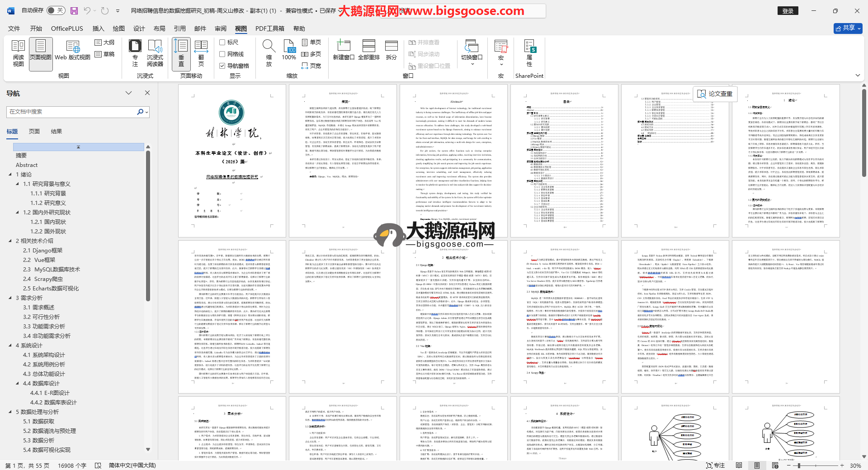The width and height of the screenshot is (868, 470).
Task: Uncheck the Navigation Pane (导航窗格) checkbox
Action: pyautogui.click(x=222, y=66)
